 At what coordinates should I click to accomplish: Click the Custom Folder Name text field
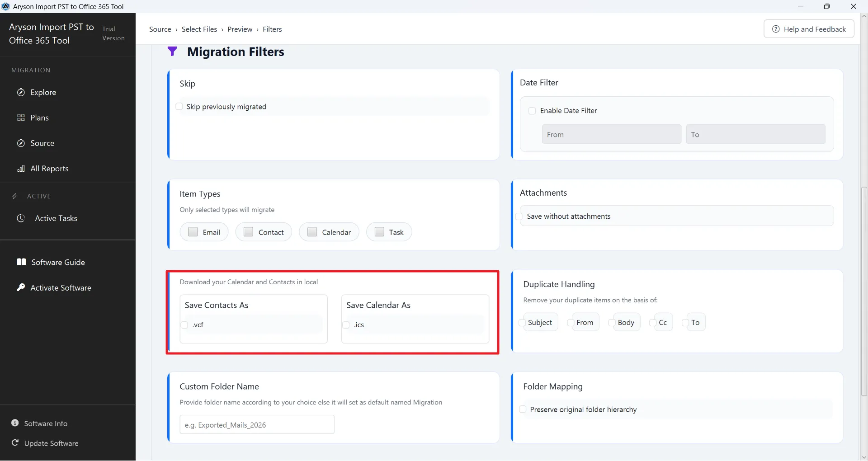coord(257,425)
